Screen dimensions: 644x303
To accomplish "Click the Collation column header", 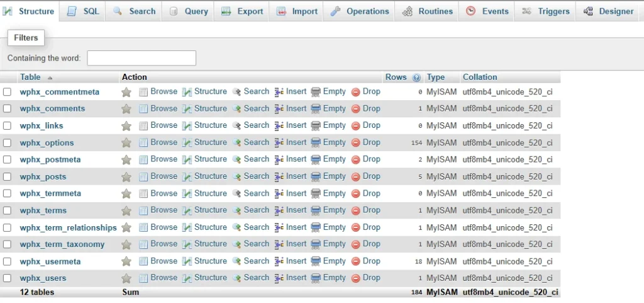I will pyautogui.click(x=480, y=77).
